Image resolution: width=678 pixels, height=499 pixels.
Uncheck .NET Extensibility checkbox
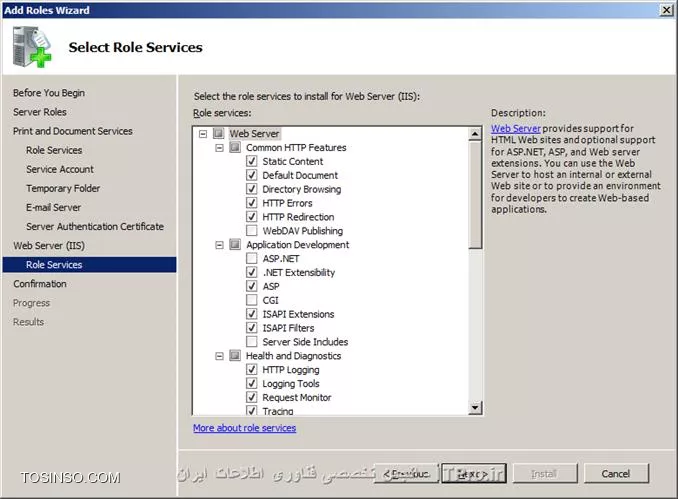252,272
